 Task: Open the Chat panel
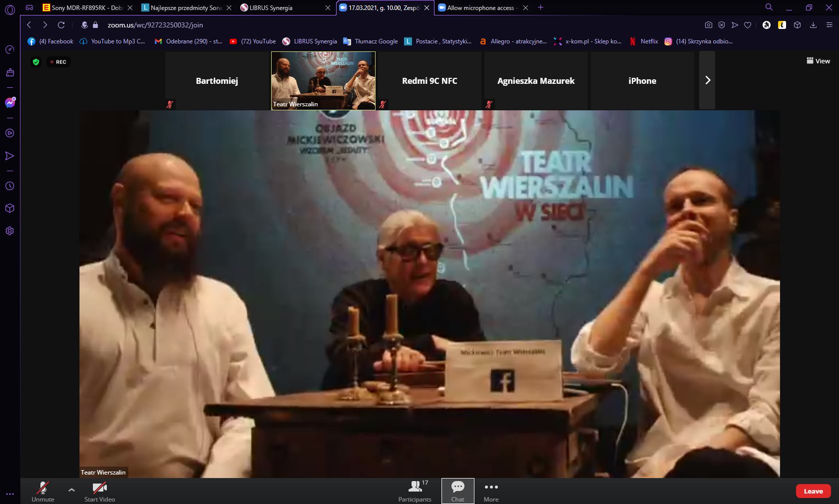click(x=457, y=491)
